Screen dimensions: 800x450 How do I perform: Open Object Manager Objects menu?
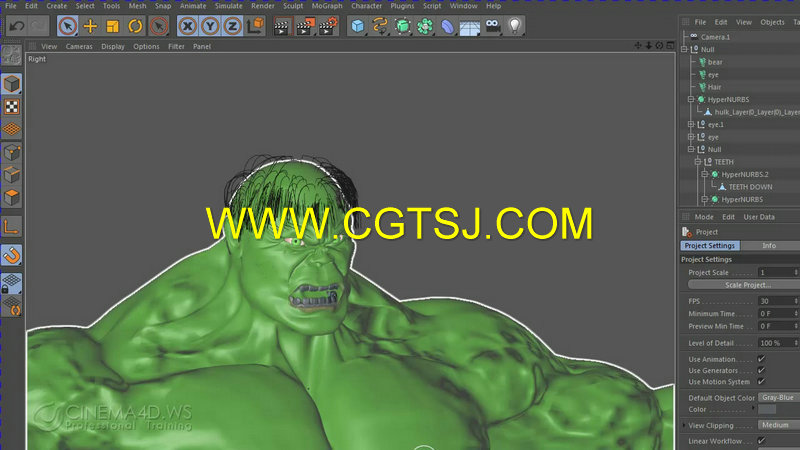(772, 22)
